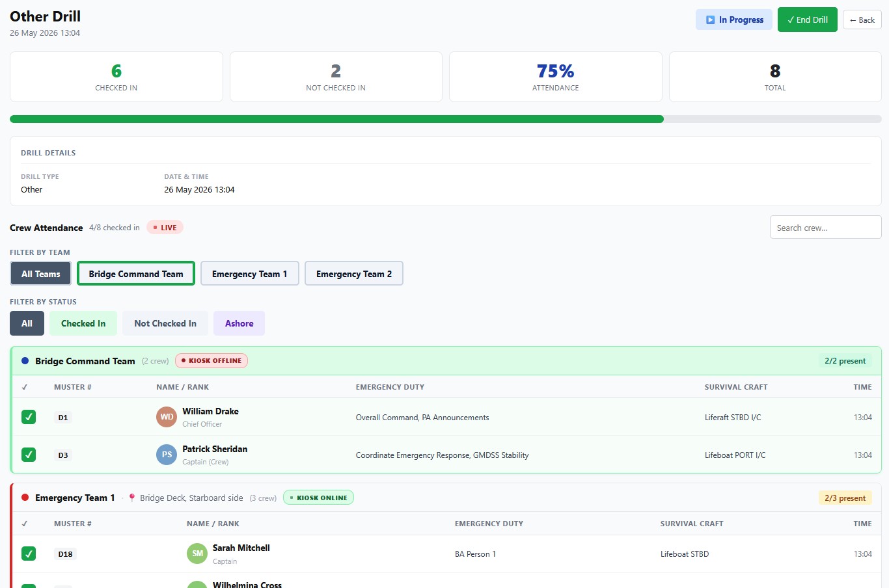889x588 pixels.
Task: Filter by Emergency Team 1
Action: 249,273
